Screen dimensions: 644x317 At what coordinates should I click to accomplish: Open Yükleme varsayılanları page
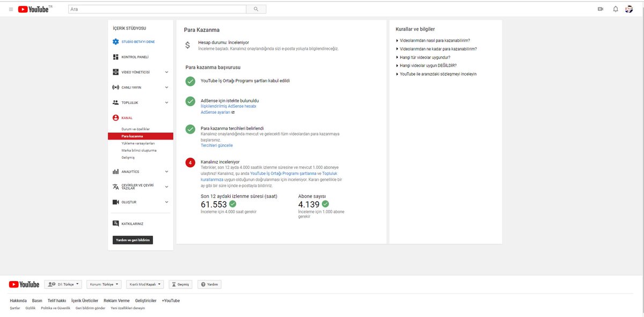point(138,143)
